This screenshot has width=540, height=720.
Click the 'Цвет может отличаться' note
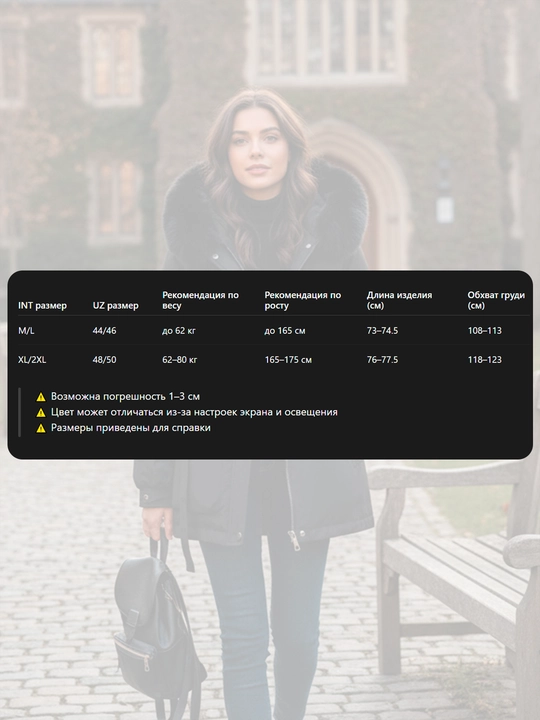coord(194,412)
